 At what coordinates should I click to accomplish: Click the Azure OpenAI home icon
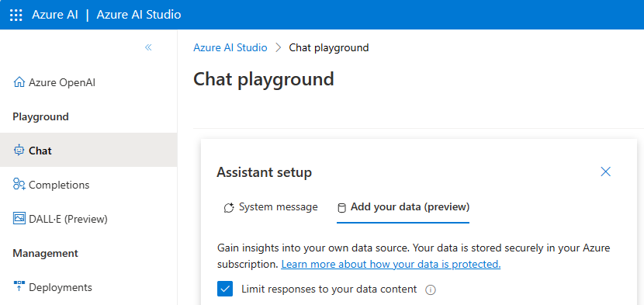pyautogui.click(x=19, y=82)
